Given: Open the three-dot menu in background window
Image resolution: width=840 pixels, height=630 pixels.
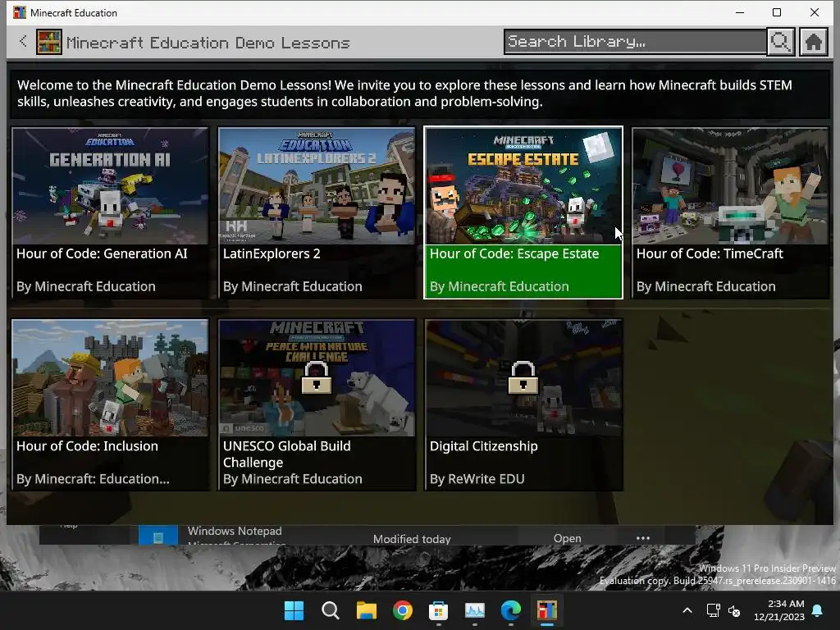Looking at the screenshot, I should tap(643, 538).
